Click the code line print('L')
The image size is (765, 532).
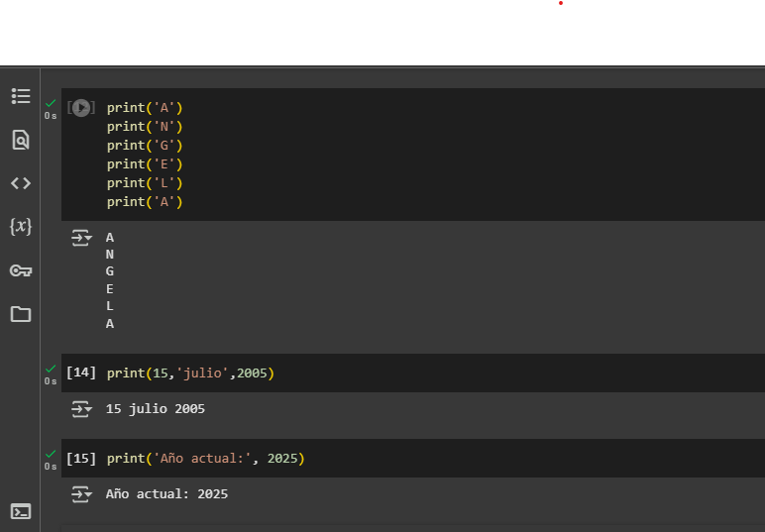tap(145, 183)
